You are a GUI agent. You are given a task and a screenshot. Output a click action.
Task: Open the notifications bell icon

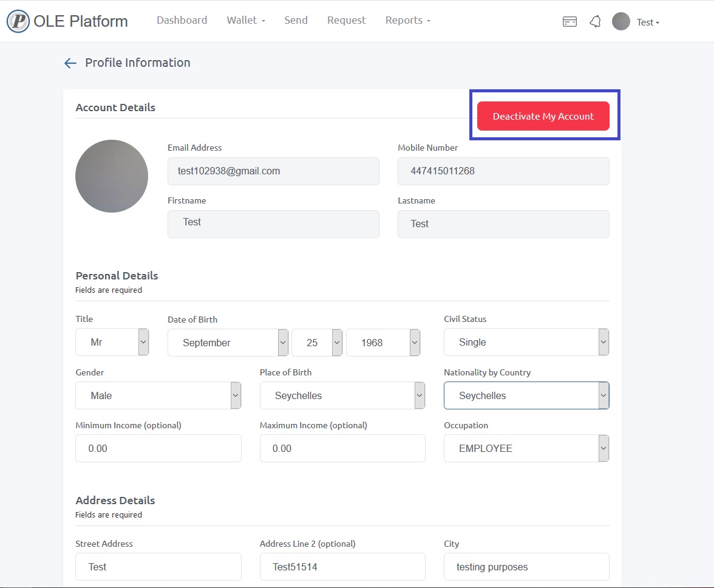pos(595,21)
